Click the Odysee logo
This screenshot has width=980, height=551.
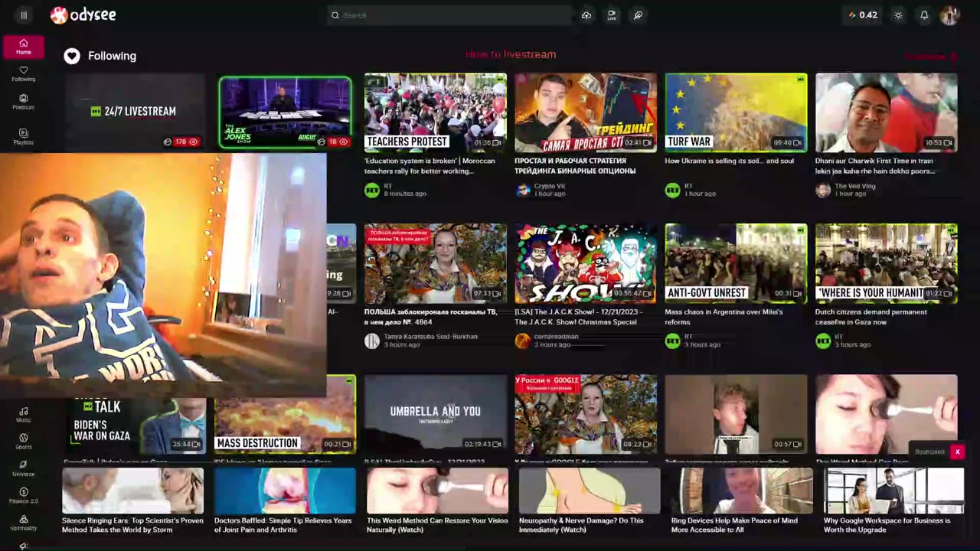click(x=83, y=15)
